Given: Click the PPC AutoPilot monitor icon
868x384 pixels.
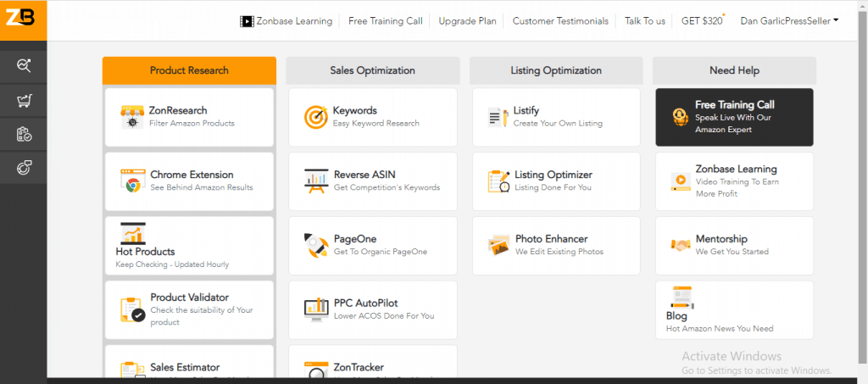Looking at the screenshot, I should pyautogui.click(x=316, y=310).
